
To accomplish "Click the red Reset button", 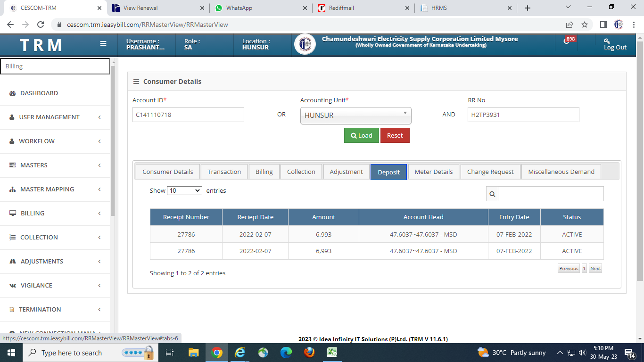I will [395, 135].
